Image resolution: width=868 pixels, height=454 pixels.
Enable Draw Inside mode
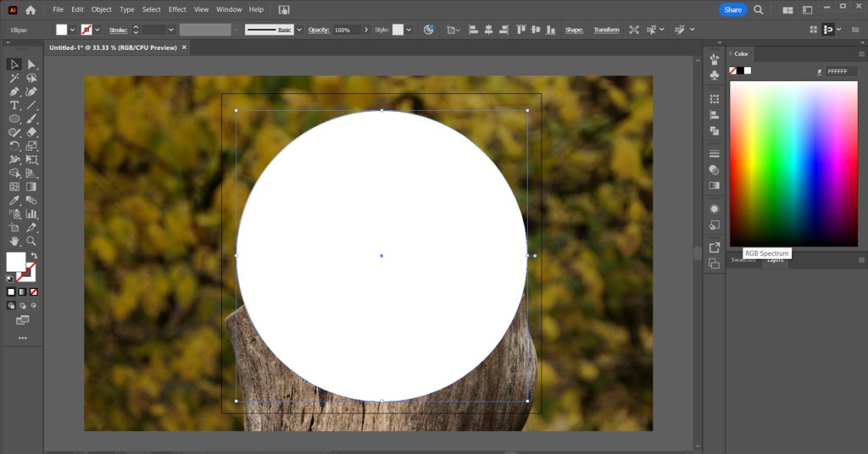coord(34,305)
